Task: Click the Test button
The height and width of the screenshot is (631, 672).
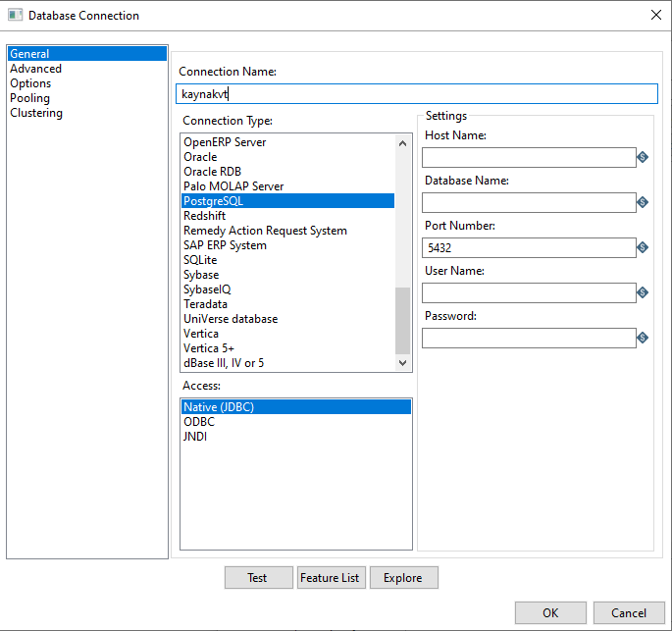Action: pyautogui.click(x=259, y=578)
